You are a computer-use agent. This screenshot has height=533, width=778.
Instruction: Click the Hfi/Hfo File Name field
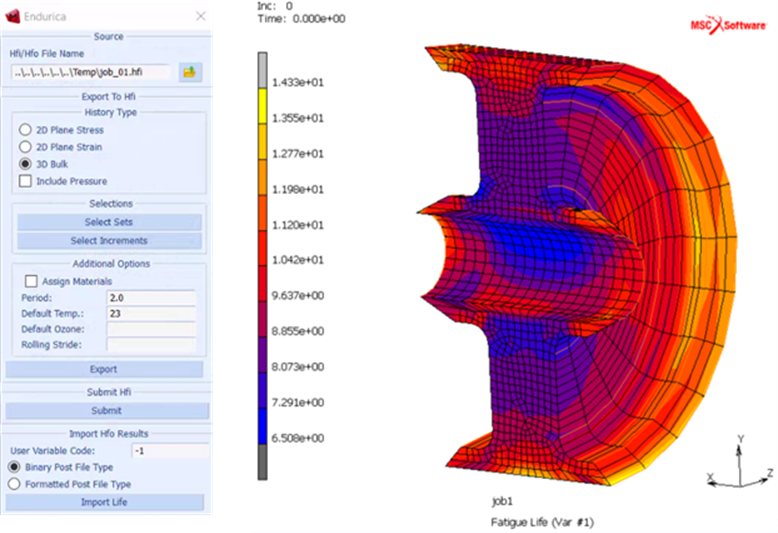91,72
